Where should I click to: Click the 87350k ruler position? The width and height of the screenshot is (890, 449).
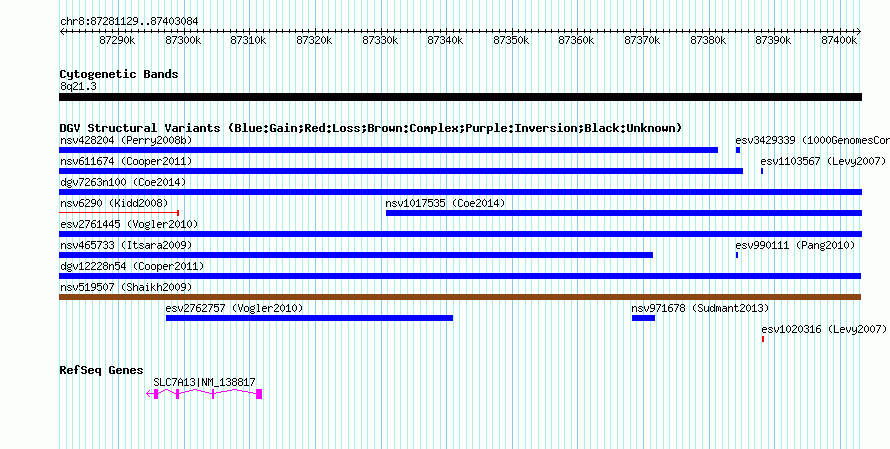pyautogui.click(x=511, y=40)
